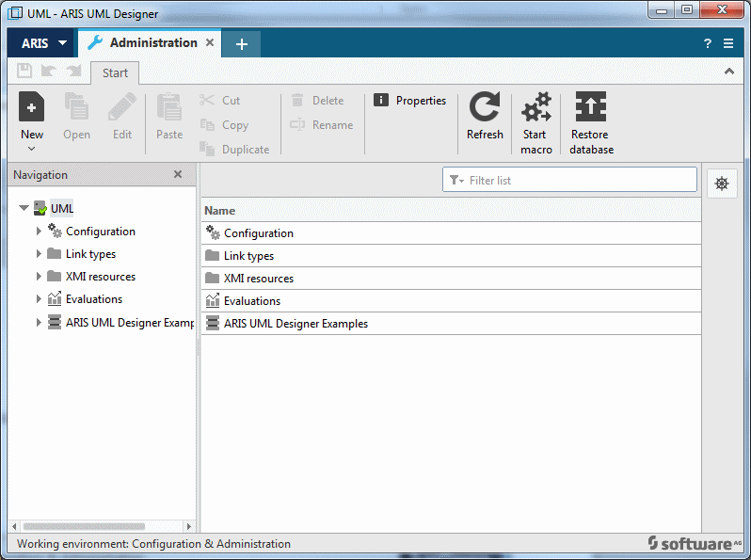The image size is (751, 560).
Task: Click the Evaluations chart icon in list
Action: tap(212, 300)
